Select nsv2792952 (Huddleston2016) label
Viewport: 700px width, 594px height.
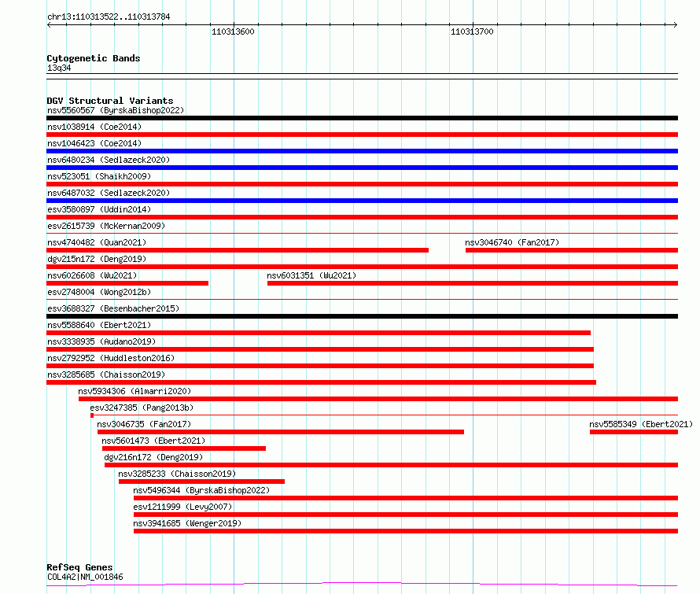[111, 358]
